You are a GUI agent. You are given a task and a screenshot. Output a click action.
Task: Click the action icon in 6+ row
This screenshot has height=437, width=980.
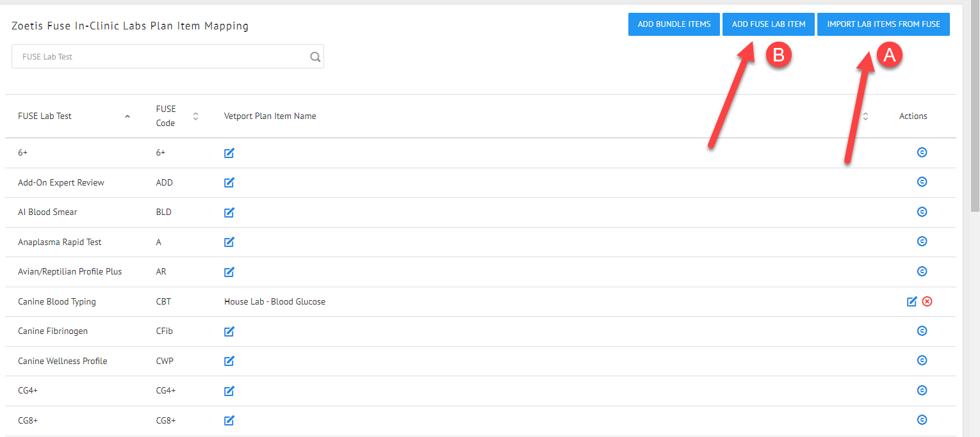pos(922,152)
